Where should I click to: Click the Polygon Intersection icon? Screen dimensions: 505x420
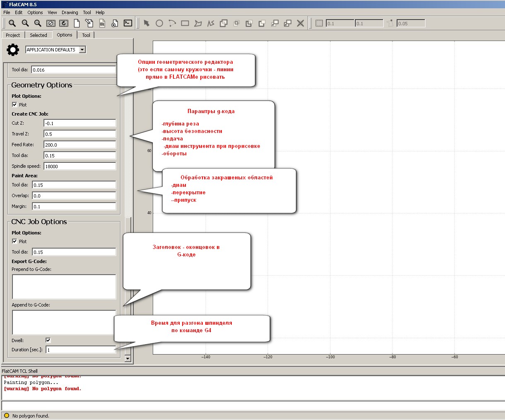[x=236, y=23]
